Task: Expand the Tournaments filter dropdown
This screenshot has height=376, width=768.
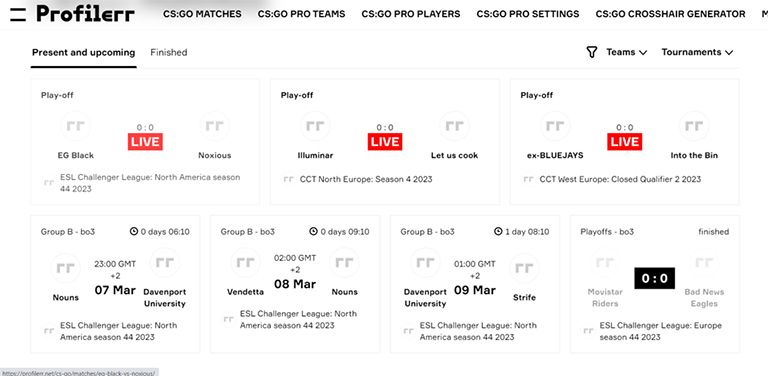Action: click(x=697, y=52)
